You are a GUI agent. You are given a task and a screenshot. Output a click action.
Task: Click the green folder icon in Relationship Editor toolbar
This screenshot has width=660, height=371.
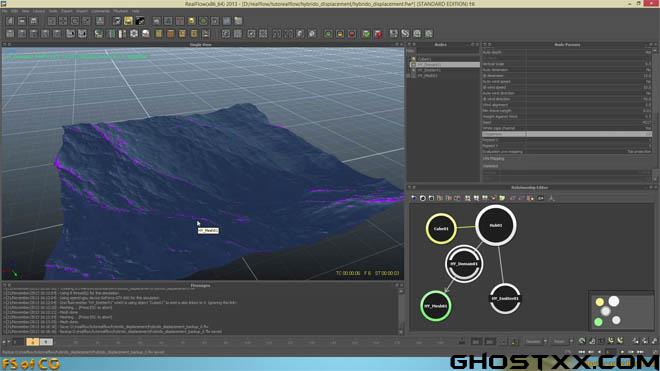pyautogui.click(x=502, y=198)
